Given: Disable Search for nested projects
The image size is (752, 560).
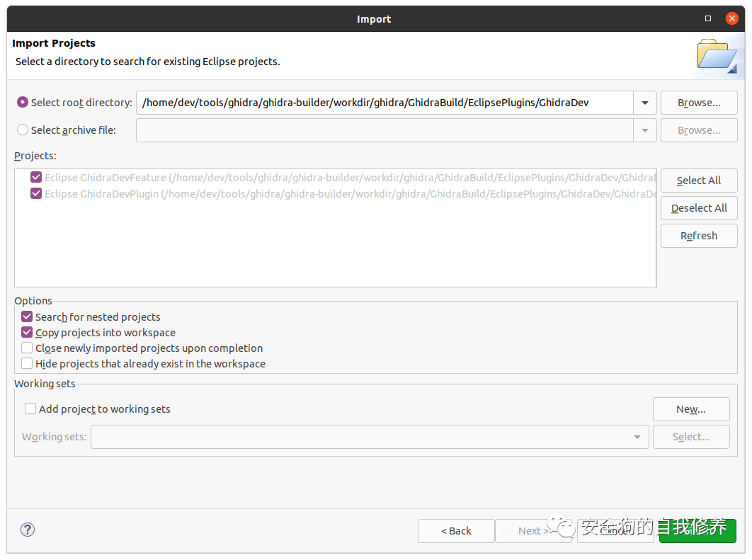Looking at the screenshot, I should point(27,317).
